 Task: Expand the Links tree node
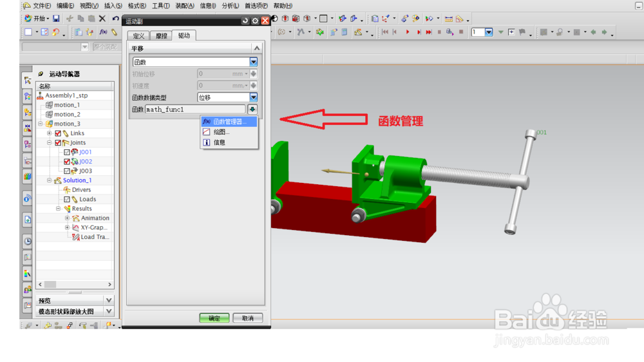pyautogui.click(x=50, y=133)
